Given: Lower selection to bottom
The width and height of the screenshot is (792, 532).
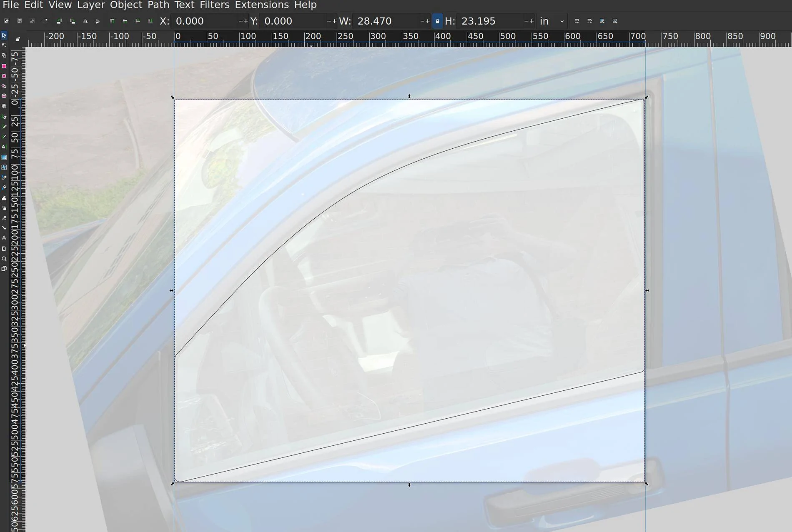Looking at the screenshot, I should tap(150, 21).
